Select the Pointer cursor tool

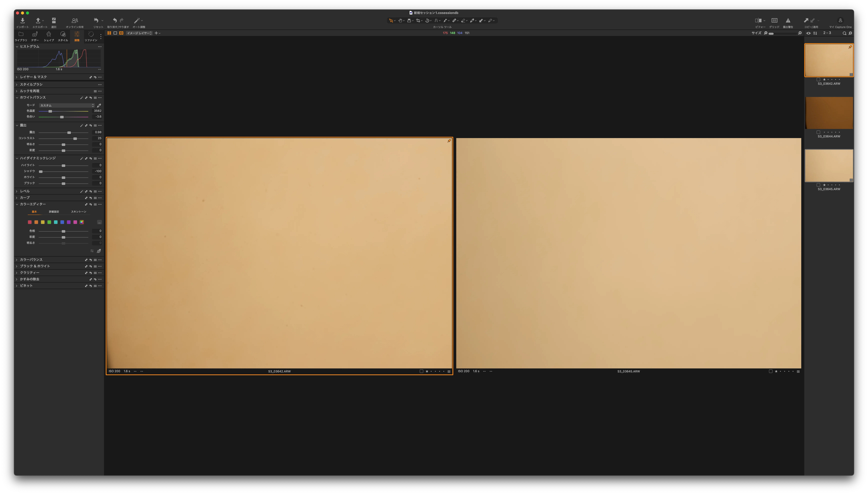point(391,21)
